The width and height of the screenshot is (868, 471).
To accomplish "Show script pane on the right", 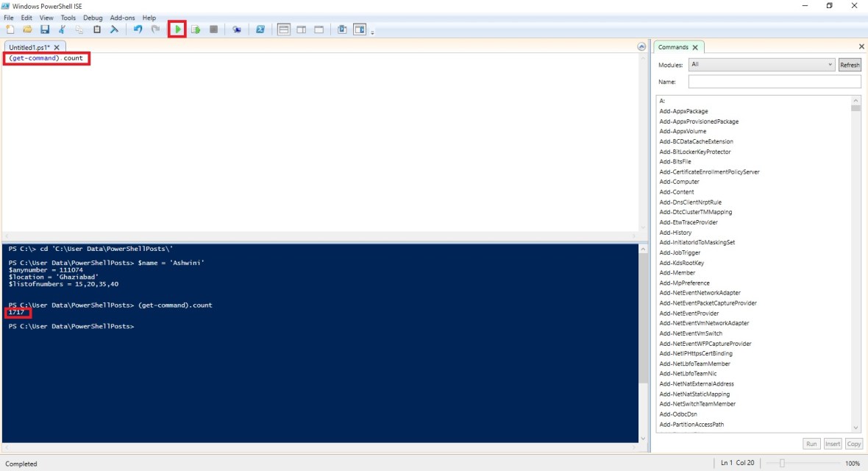I will (x=301, y=29).
